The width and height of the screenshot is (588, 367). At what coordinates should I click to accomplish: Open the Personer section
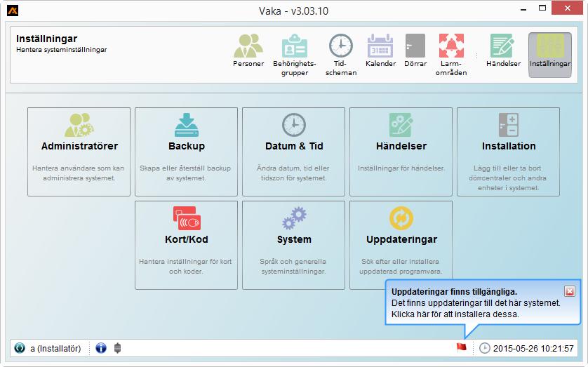248,51
